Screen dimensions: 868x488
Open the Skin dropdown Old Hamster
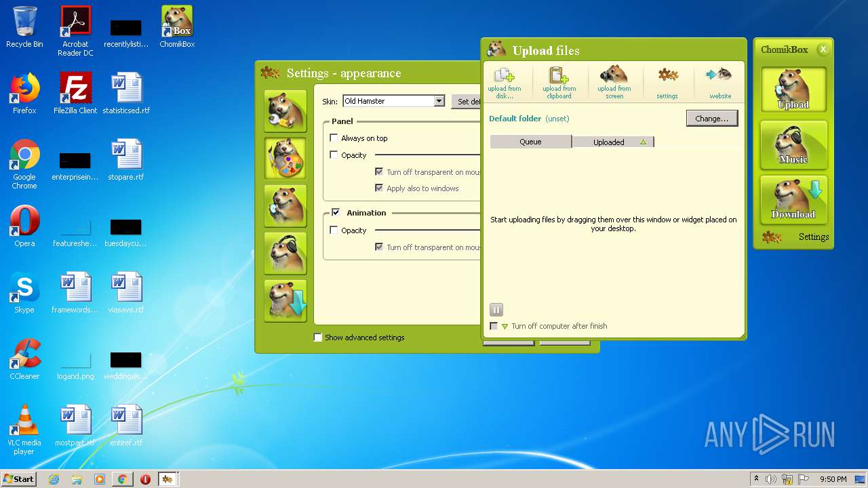point(393,101)
